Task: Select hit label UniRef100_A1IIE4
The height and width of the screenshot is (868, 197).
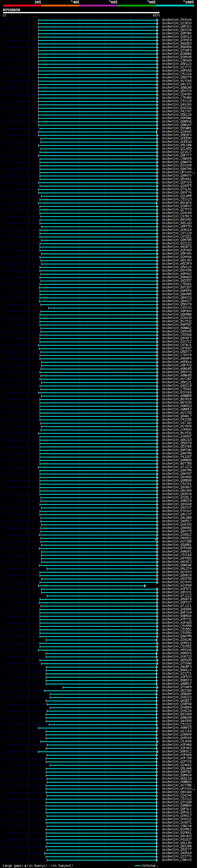Action: pos(176,731)
